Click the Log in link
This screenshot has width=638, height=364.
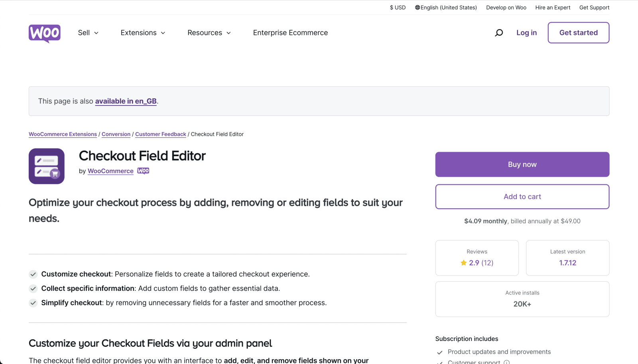tap(526, 33)
